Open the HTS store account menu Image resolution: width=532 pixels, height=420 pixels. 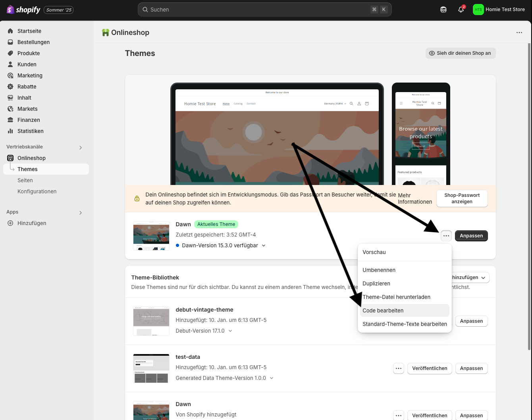pyautogui.click(x=478, y=9)
